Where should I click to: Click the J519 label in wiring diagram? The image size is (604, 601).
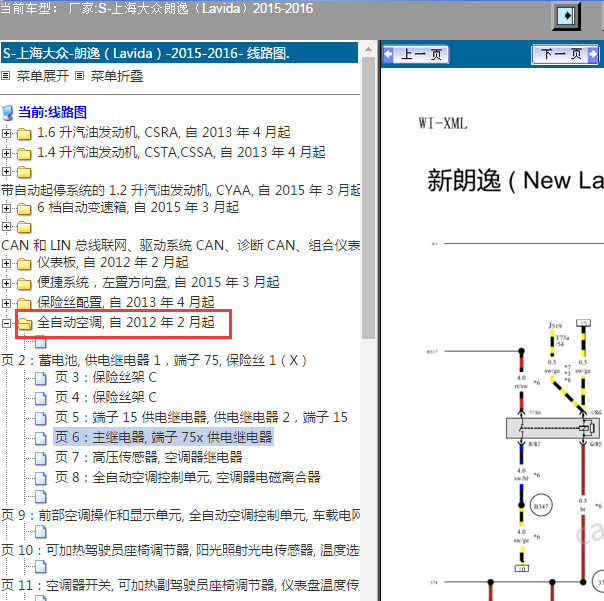click(x=555, y=326)
